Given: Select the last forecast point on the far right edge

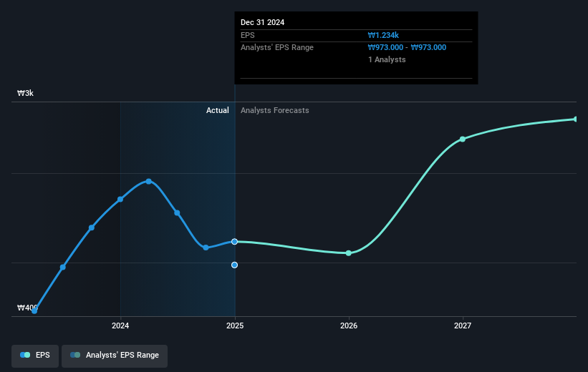Looking at the screenshot, I should click(576, 119).
